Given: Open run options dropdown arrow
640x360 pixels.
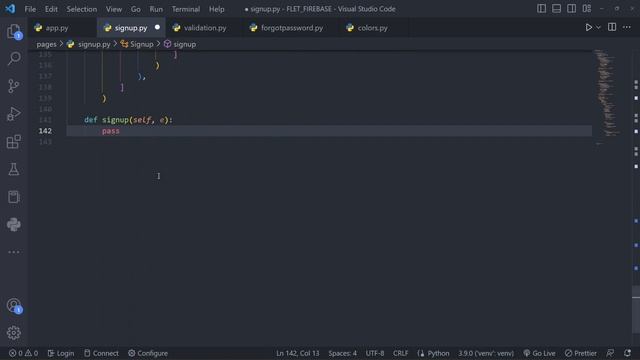Looking at the screenshot, I should click(x=598, y=27).
